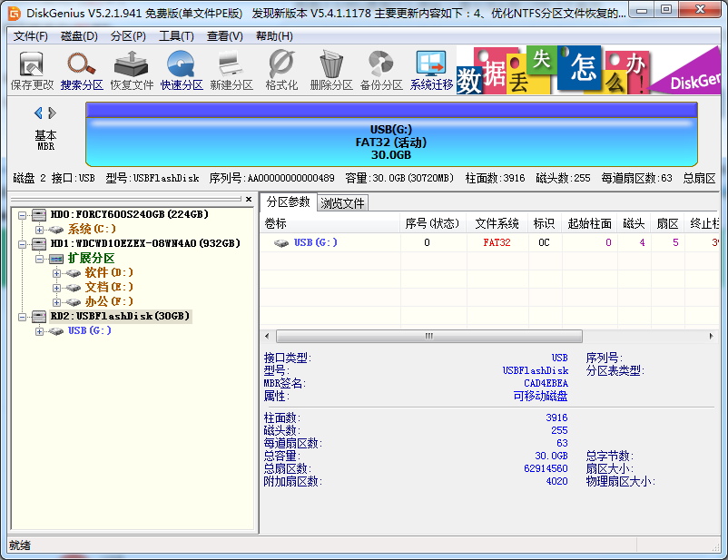
Task: Go to next disk with right arrow
Action: (x=53, y=113)
